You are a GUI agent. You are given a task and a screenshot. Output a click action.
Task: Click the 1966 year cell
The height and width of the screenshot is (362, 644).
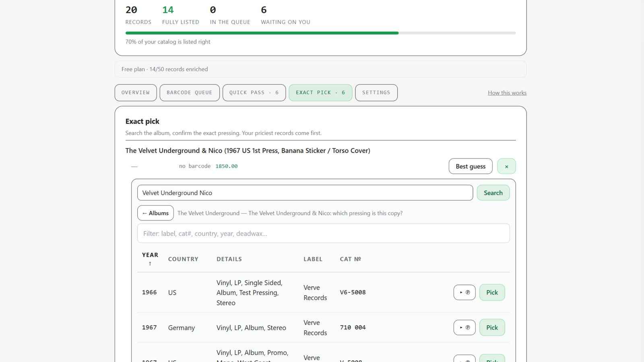click(149, 292)
